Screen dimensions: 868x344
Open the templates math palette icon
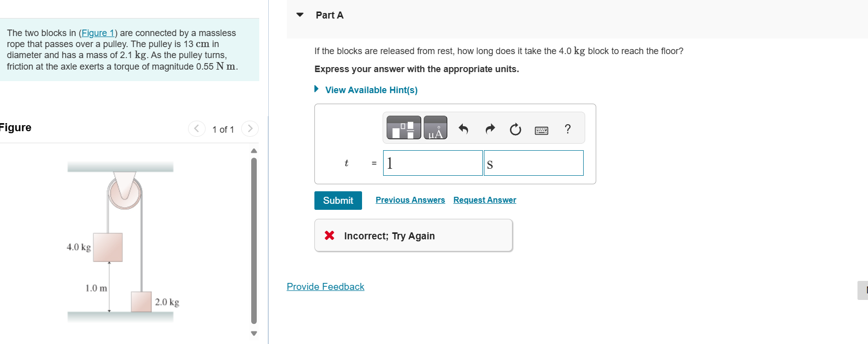(x=404, y=128)
